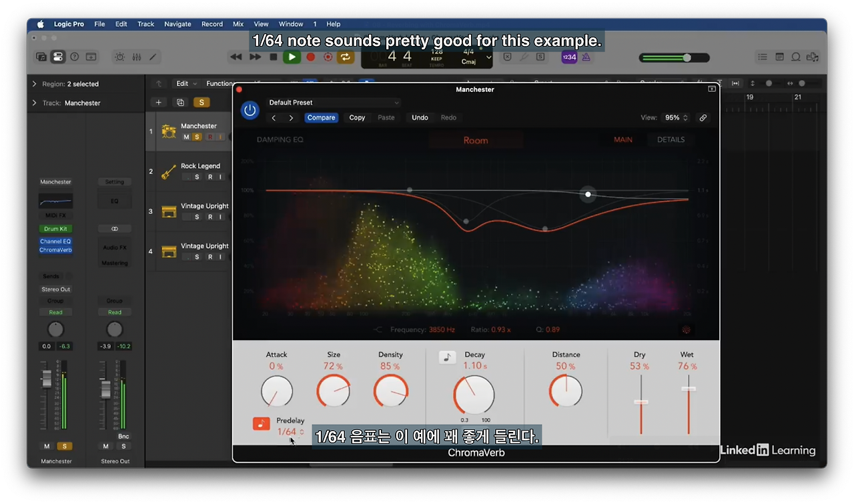Open the File menu
Viewport: 854px width, 504px height.
(x=99, y=24)
